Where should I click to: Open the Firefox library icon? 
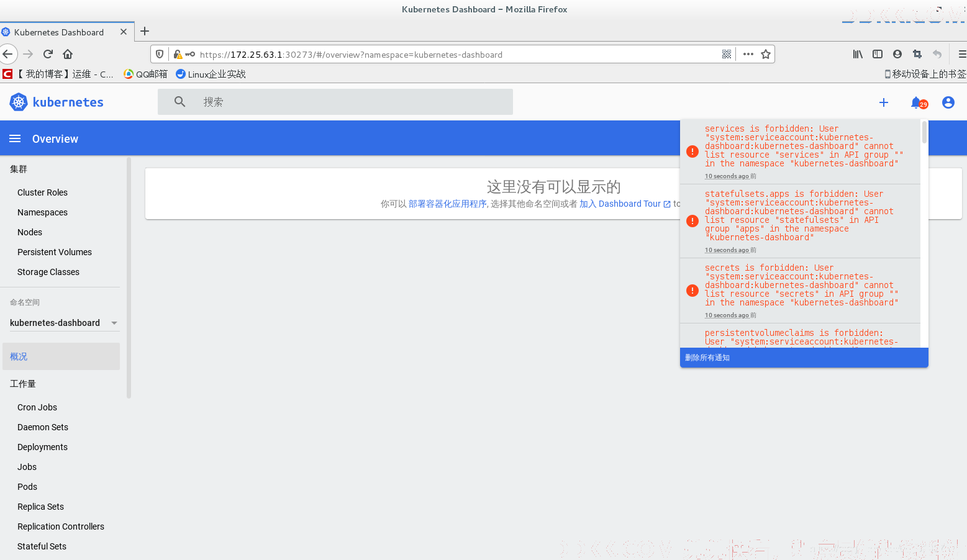pyautogui.click(x=858, y=54)
